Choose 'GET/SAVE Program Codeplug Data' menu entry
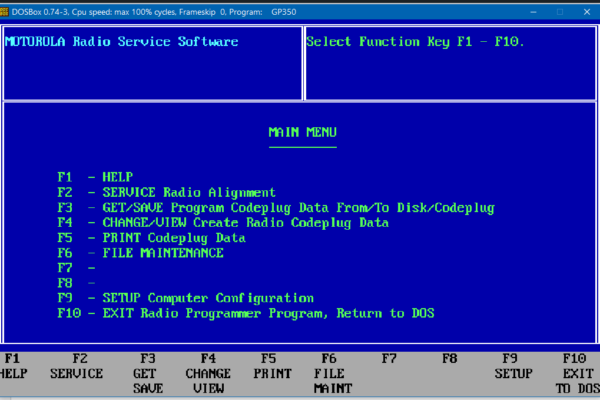The image size is (600, 400). tap(276, 207)
